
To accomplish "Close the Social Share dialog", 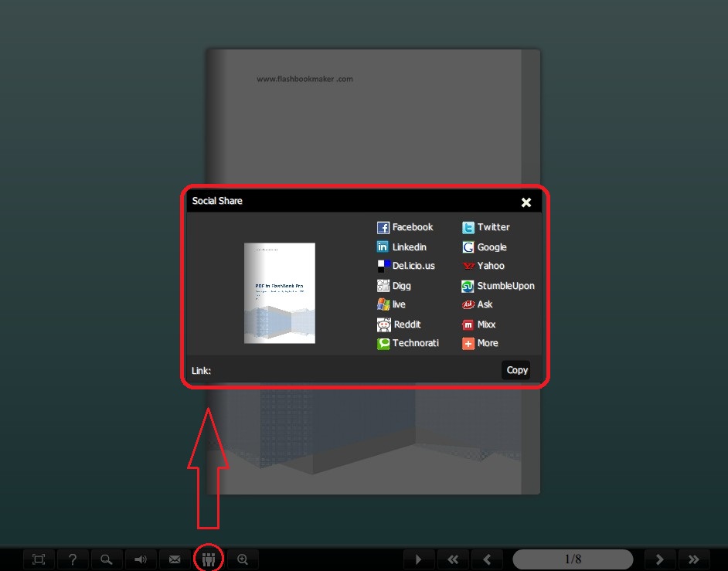I will coord(526,202).
